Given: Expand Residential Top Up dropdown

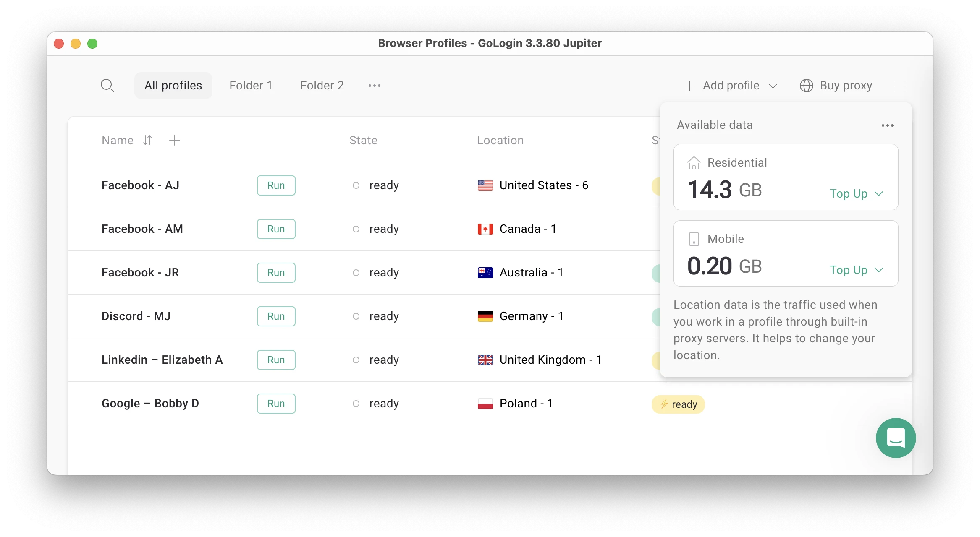Looking at the screenshot, I should 857,194.
